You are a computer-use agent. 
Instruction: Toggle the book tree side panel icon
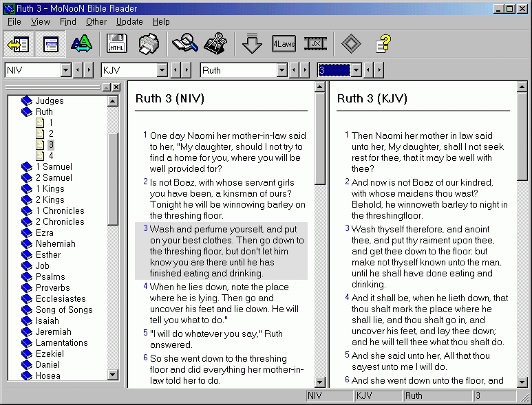tap(19, 44)
